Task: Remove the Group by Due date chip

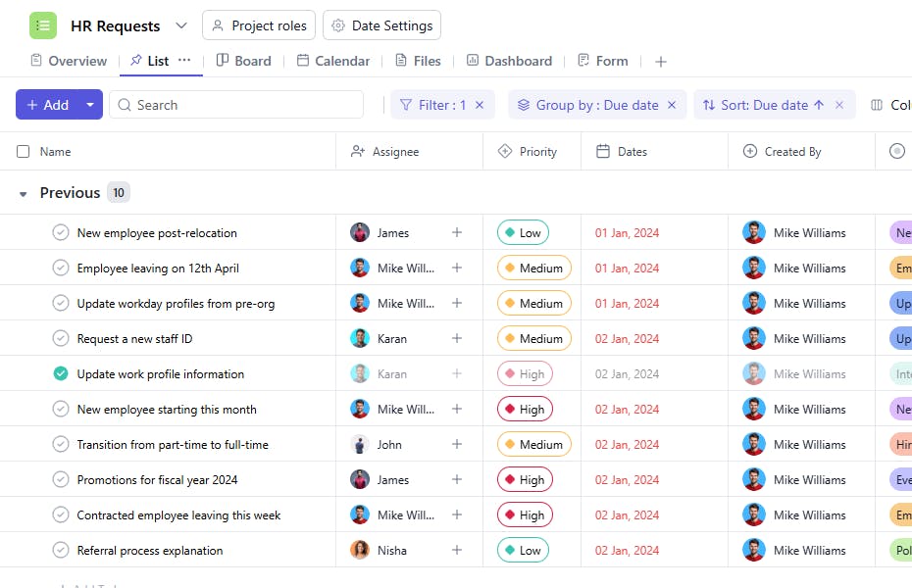Action: point(672,105)
